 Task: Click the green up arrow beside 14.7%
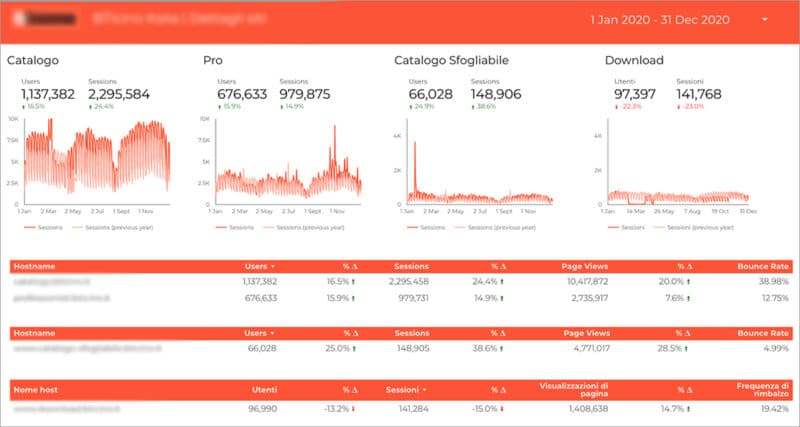pos(688,409)
